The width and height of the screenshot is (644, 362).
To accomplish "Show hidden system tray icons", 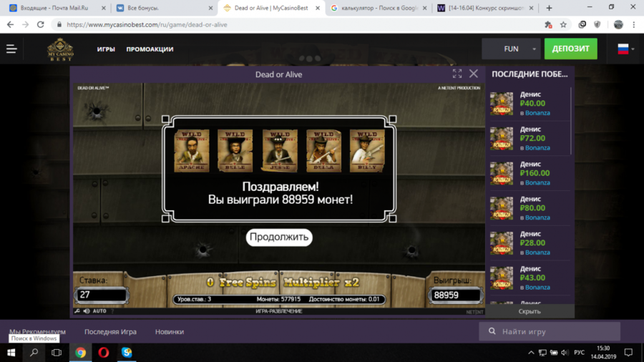I will click(x=531, y=353).
